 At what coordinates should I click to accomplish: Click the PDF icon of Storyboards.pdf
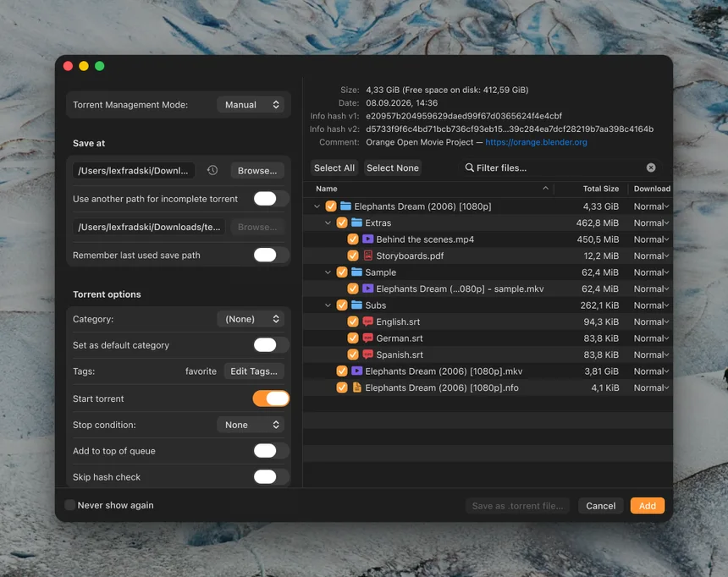(367, 256)
